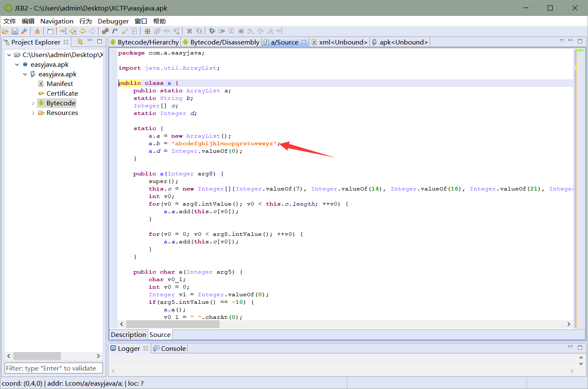Click the orange grid toolbar icon
This screenshot has width=588, height=389.
click(147, 31)
